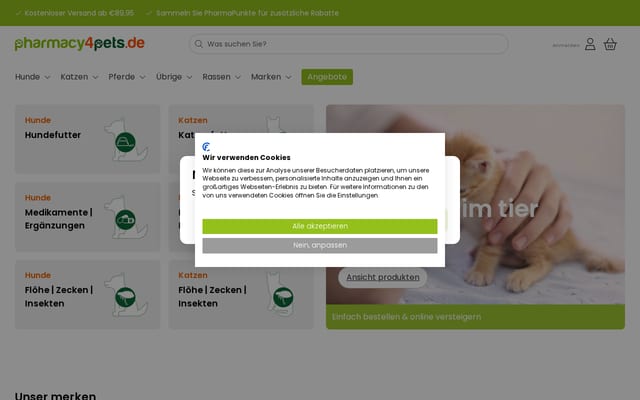
Task: Click the dog food bowl icon
Action: pyautogui.click(x=125, y=142)
